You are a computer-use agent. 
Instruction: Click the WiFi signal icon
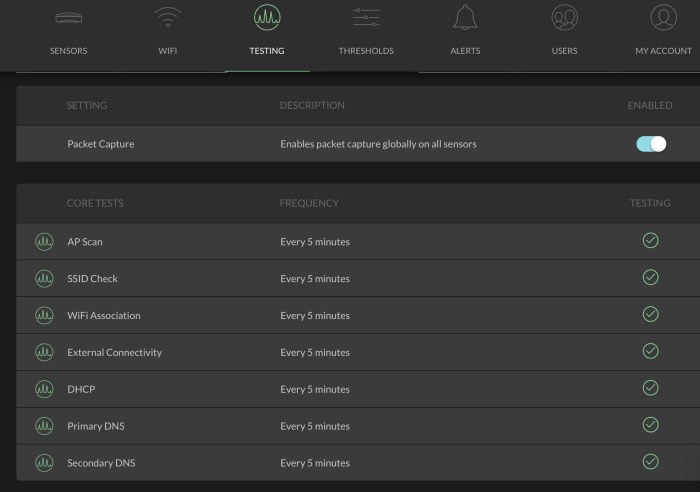(x=169, y=18)
